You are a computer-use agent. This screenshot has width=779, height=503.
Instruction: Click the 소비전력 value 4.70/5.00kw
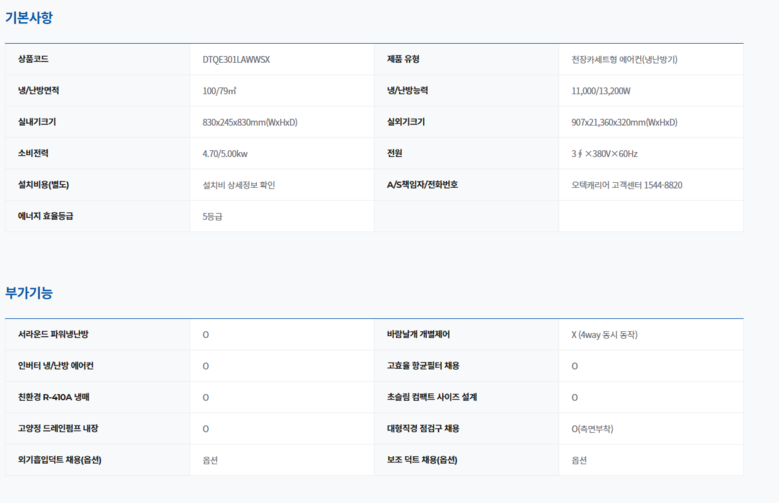point(226,153)
